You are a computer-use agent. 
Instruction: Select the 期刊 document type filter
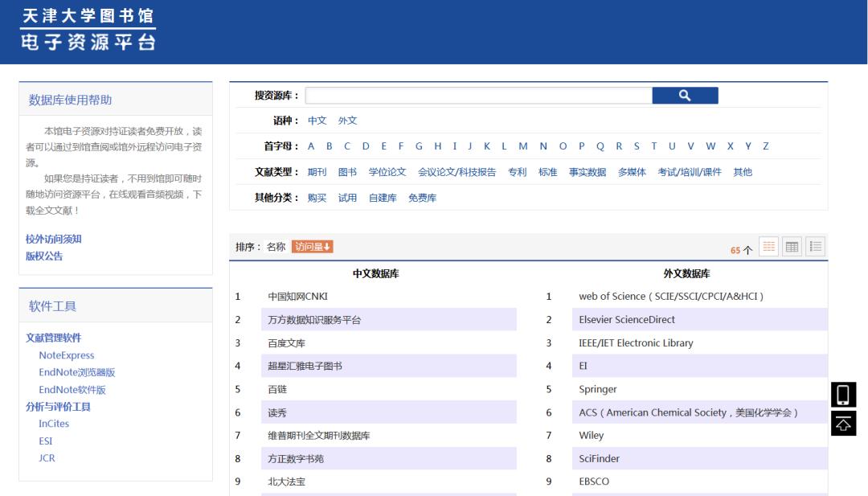[x=317, y=172]
